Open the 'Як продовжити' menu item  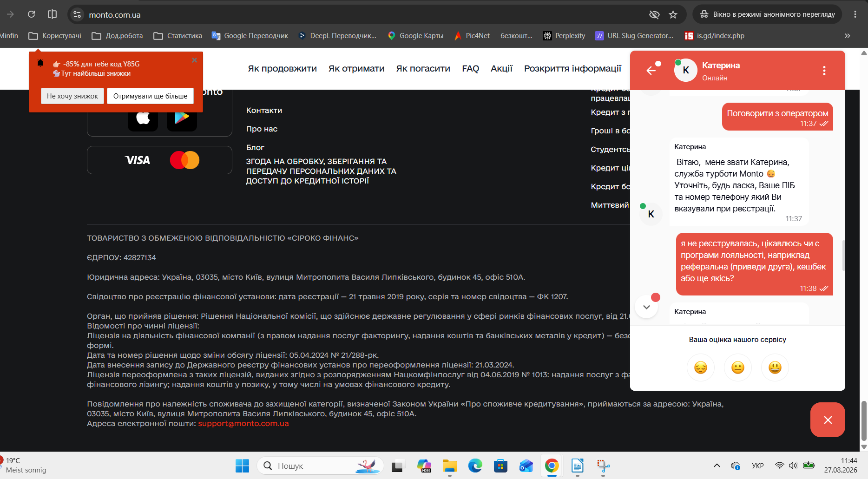point(282,69)
